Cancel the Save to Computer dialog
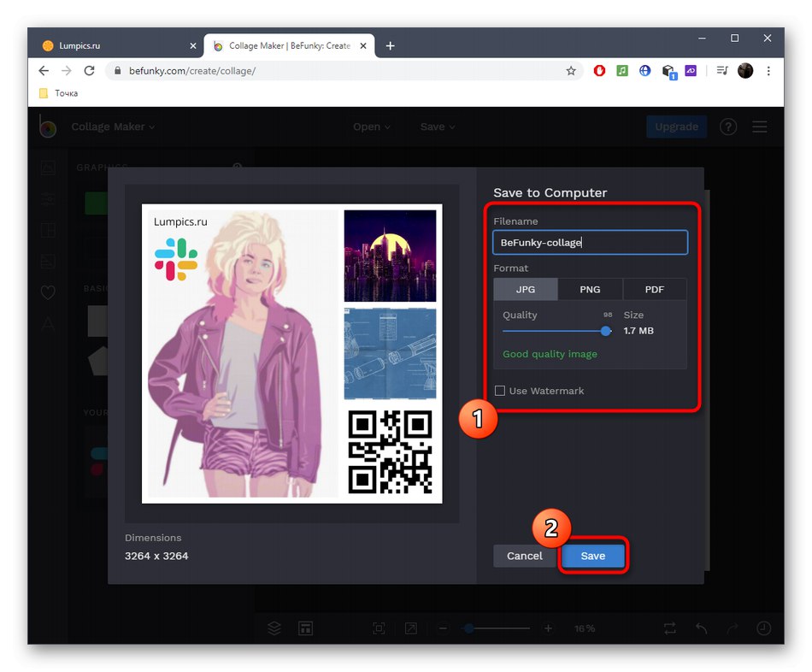This screenshot has width=812, height=672. (x=525, y=556)
